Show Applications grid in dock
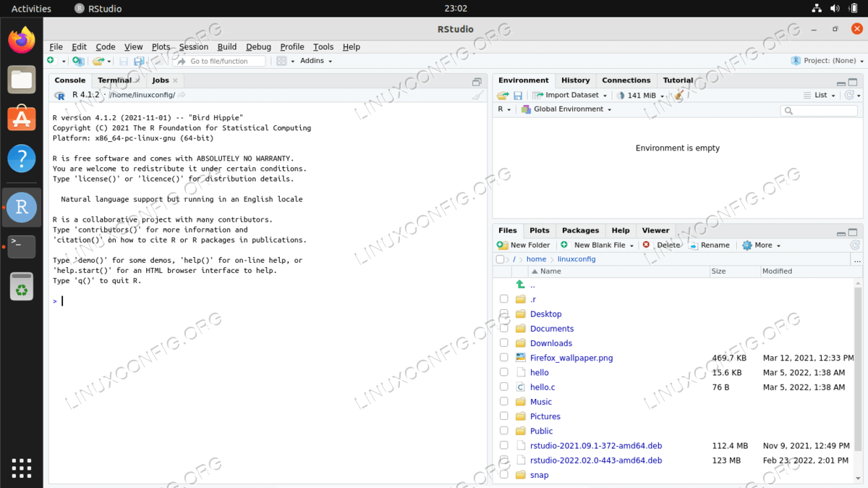 22,468
